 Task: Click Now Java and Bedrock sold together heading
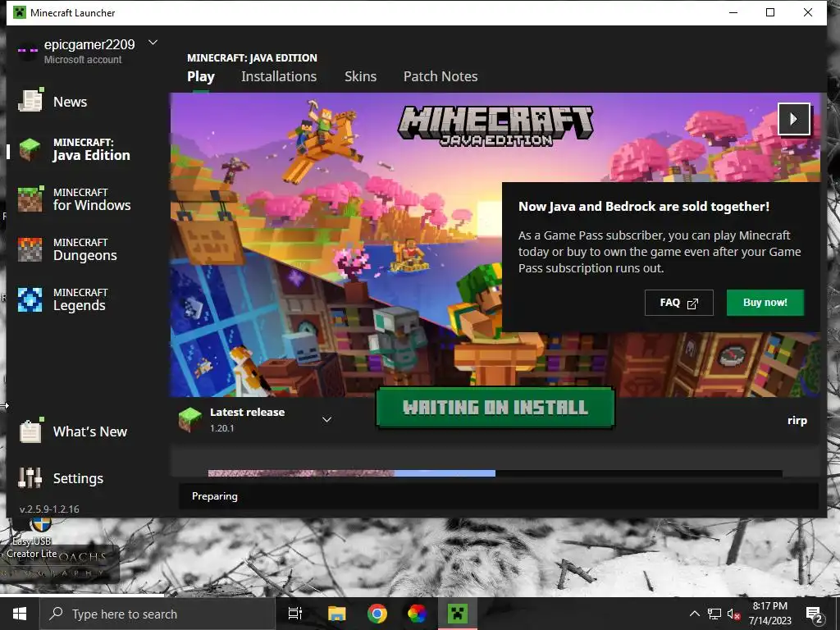644,206
